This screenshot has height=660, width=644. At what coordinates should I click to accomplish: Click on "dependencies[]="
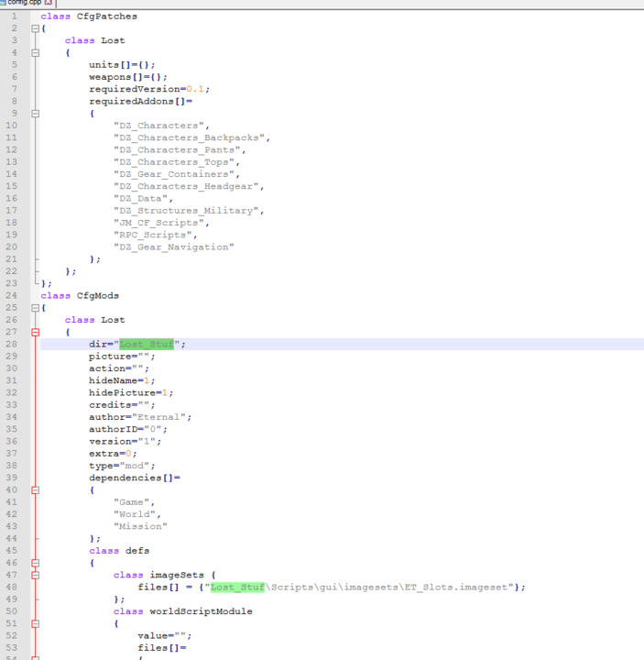(x=134, y=478)
